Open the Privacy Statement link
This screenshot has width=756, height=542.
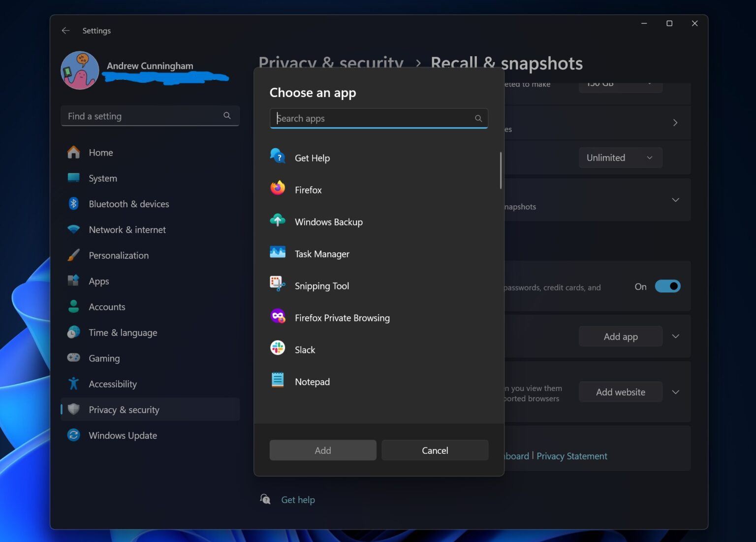[571, 456]
